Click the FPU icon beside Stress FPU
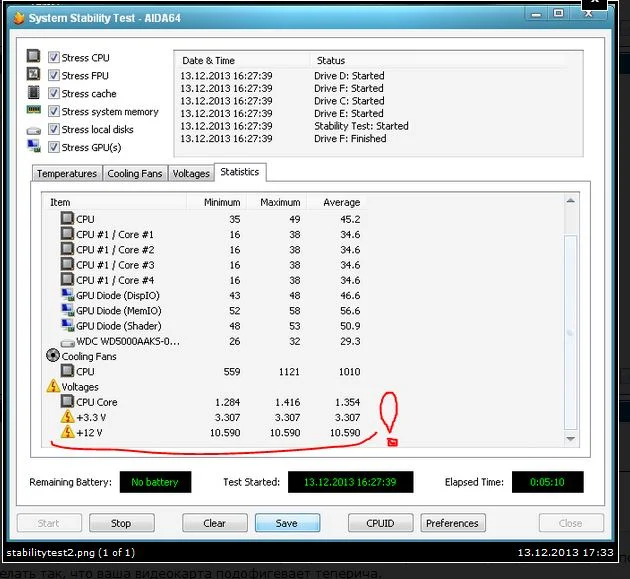630x579 pixels. [33, 74]
